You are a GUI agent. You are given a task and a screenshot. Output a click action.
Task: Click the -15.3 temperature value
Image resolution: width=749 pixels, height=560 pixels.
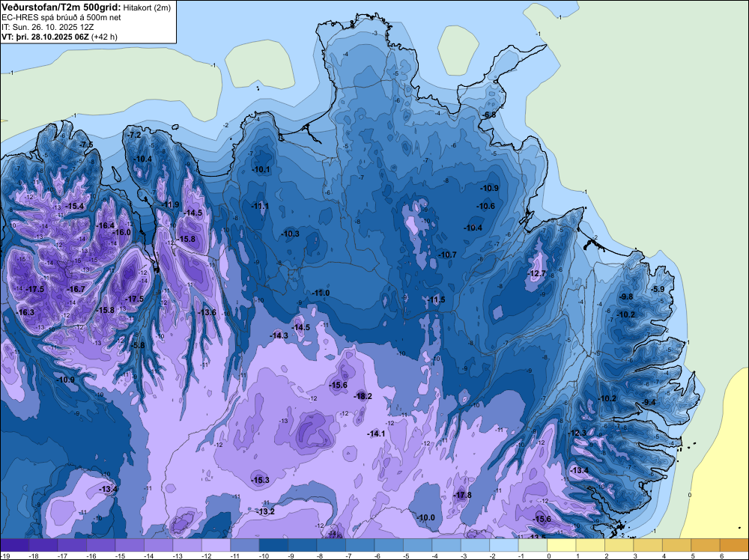click(x=261, y=480)
